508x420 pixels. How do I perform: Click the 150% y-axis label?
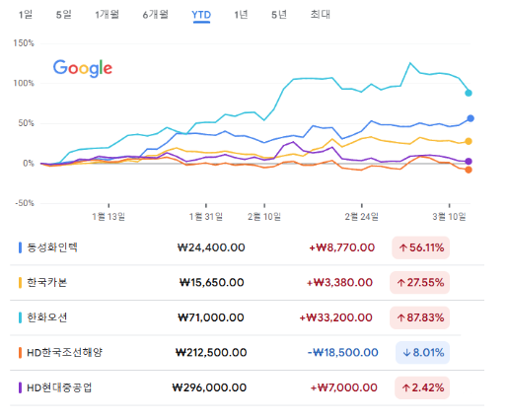[24, 43]
